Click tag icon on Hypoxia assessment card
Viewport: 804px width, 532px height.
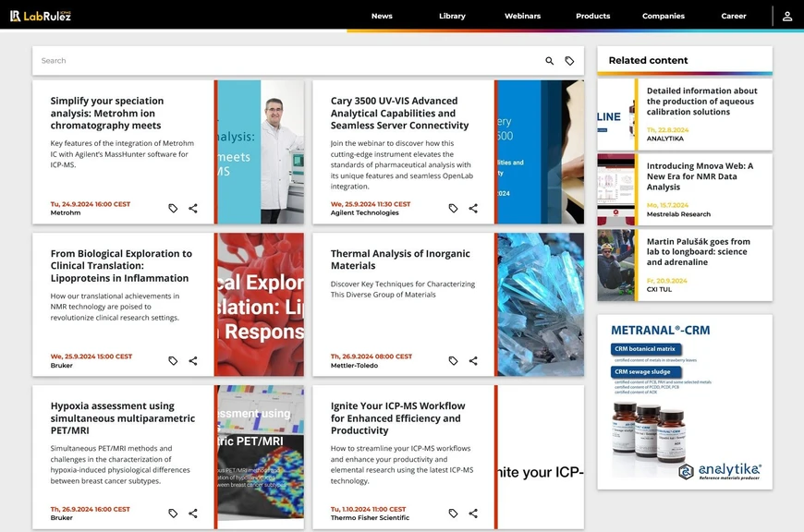point(173,513)
